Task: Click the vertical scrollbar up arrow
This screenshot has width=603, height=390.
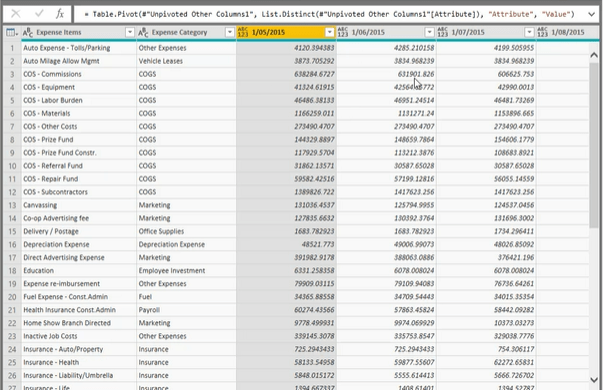Action: 594,55
